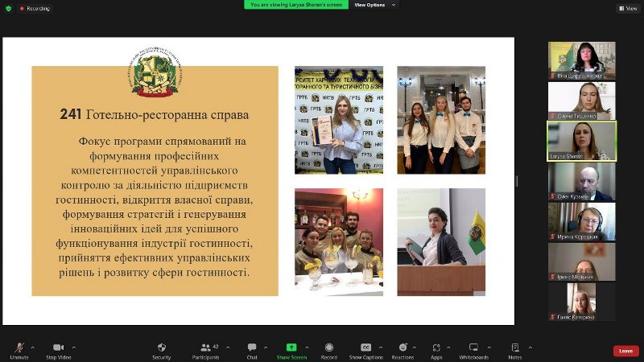644x362 pixels.
Task: Click the photo of woman at podium
Action: pyautogui.click(x=441, y=242)
